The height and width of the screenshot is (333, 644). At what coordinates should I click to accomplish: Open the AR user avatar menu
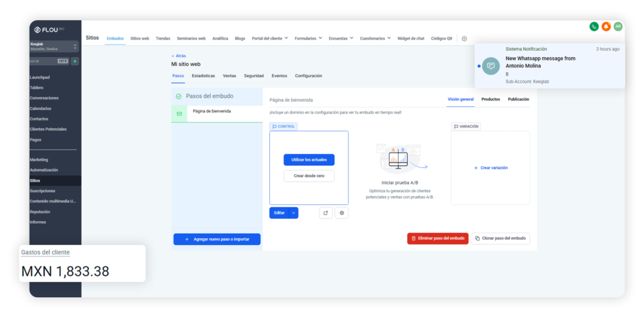618,26
